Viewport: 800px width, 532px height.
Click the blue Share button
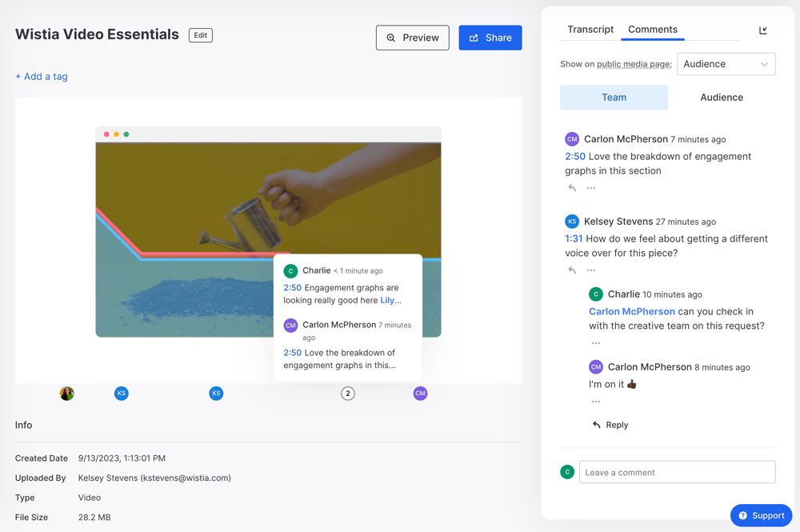(x=490, y=38)
